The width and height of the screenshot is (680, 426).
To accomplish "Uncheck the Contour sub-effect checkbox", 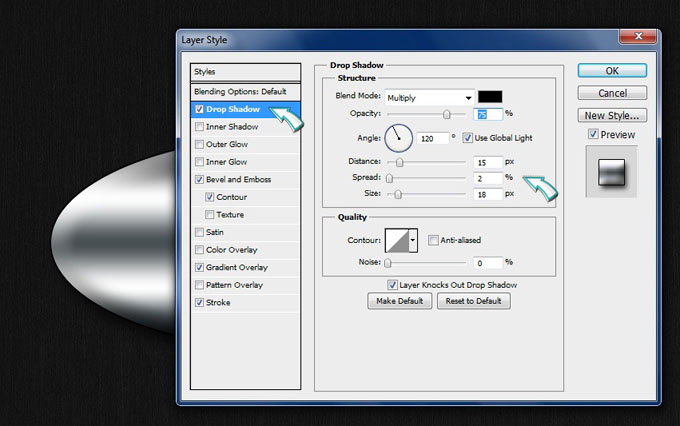I will [x=209, y=197].
